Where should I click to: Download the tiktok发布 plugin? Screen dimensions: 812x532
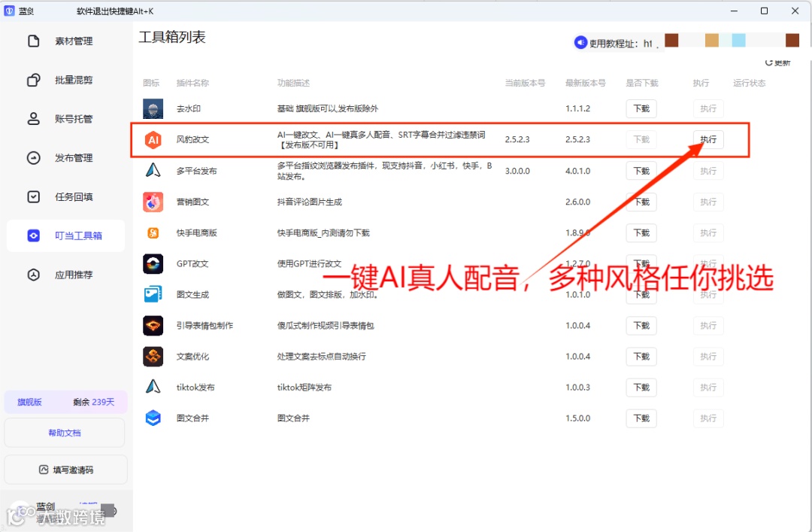point(641,388)
